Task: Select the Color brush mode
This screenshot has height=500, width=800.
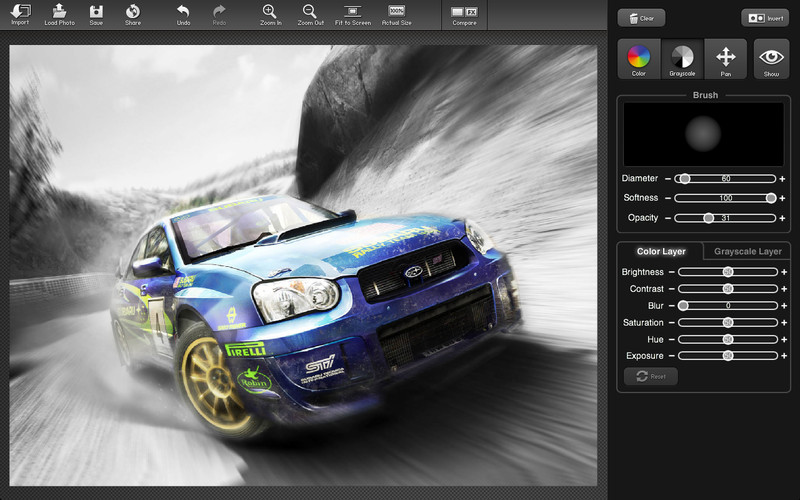Action: 638,60
